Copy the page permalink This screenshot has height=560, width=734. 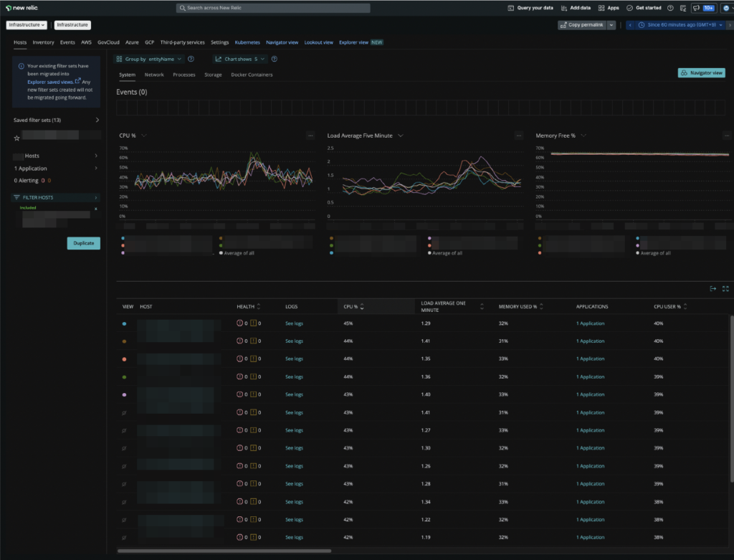click(x=582, y=25)
